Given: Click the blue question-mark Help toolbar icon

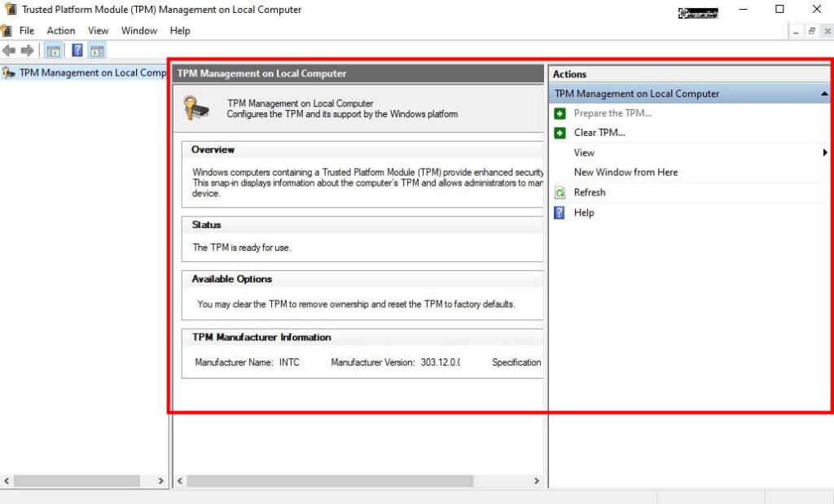Looking at the screenshot, I should pyautogui.click(x=77, y=50).
